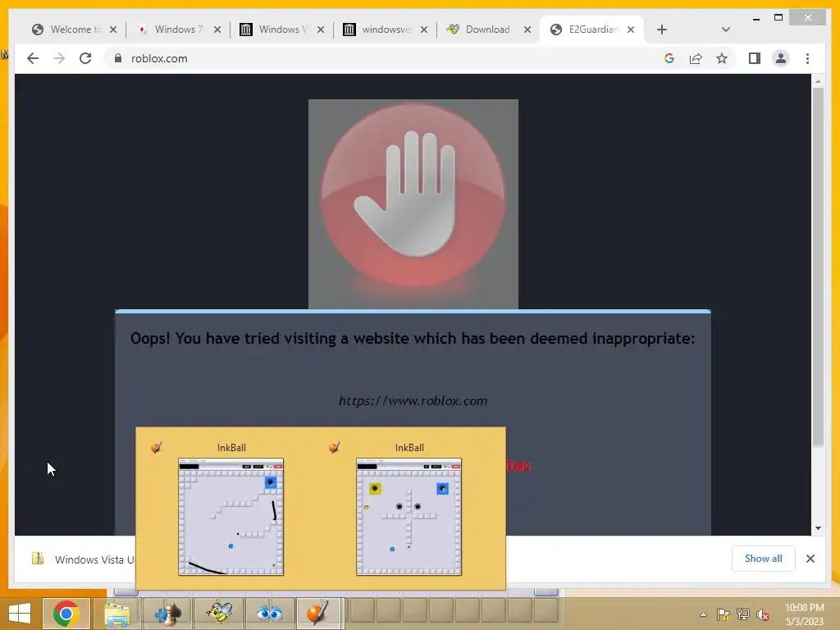The width and height of the screenshot is (840, 630).
Task: Show all downloads
Action: tap(764, 559)
